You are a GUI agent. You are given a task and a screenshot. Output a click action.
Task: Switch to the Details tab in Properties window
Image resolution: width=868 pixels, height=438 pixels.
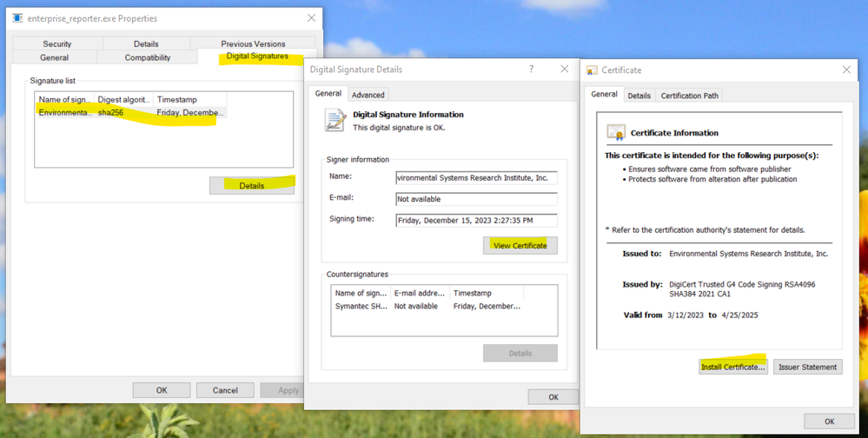tap(146, 43)
